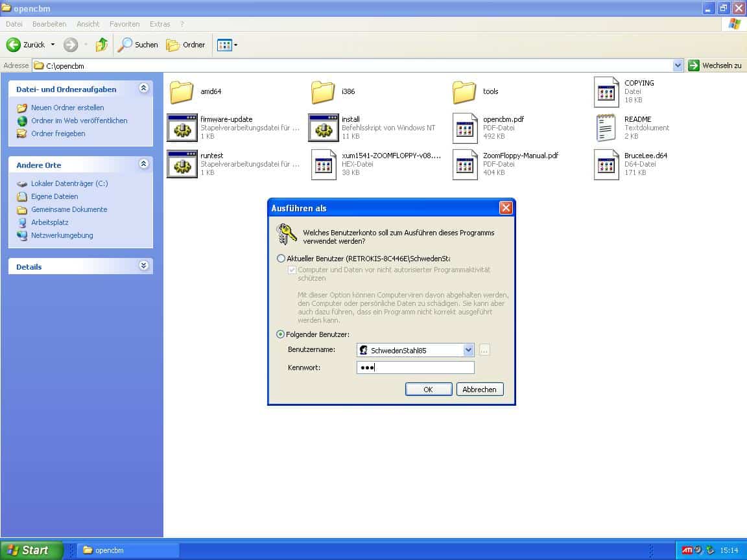Click the Windows Start button

[31, 550]
